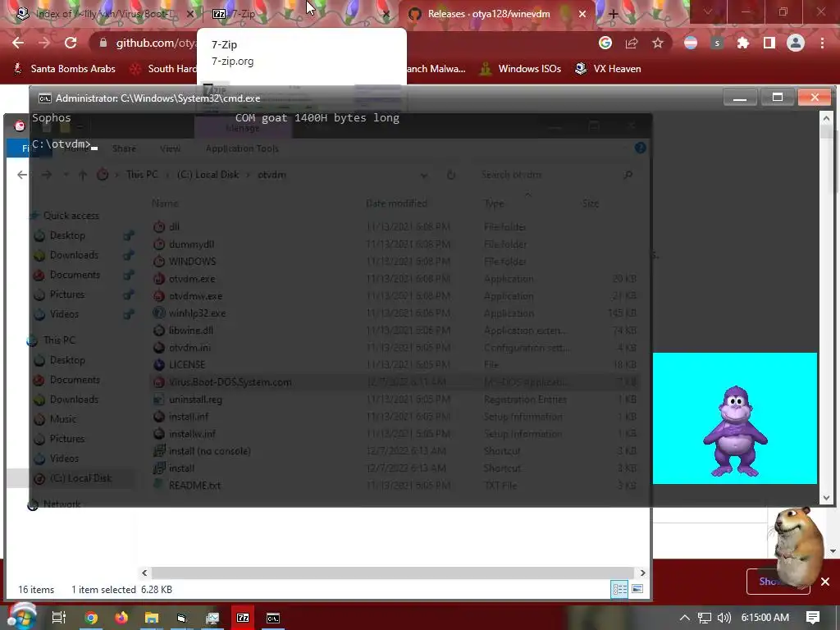Switch to cmd from the taskbar
The height and width of the screenshot is (630, 840).
tap(273, 618)
